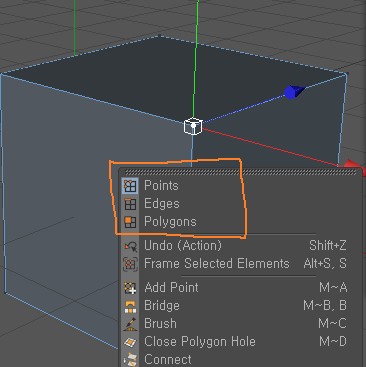This screenshot has height=367, width=366.
Task: Select the Polygons mode icon
Action: click(x=130, y=222)
